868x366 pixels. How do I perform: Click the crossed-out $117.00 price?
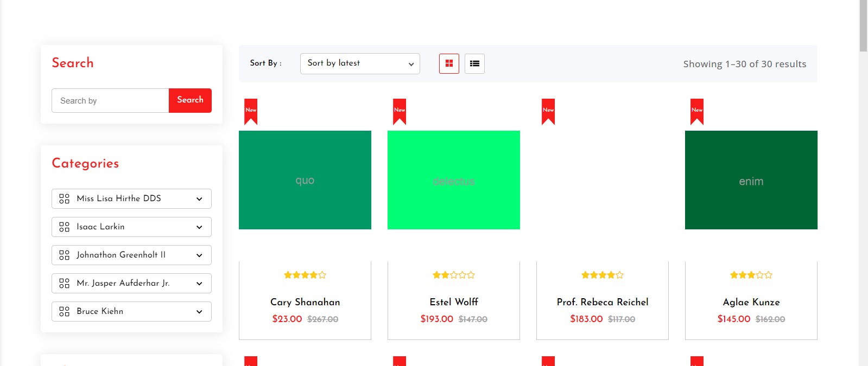622,319
